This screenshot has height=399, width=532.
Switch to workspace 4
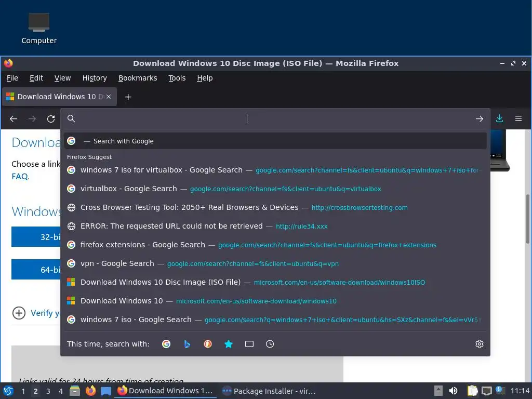[x=61, y=391]
